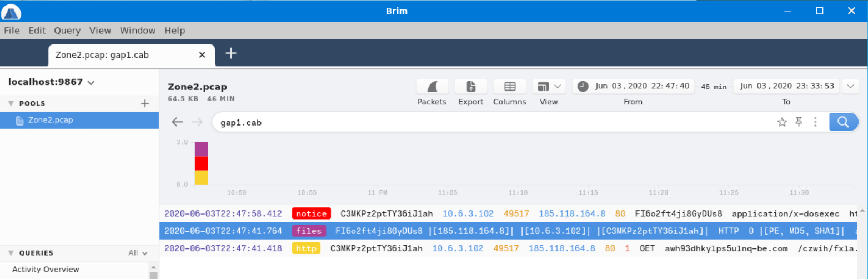Go back to the previous search
Image resolution: width=868 pixels, height=279 pixels.
point(177,122)
